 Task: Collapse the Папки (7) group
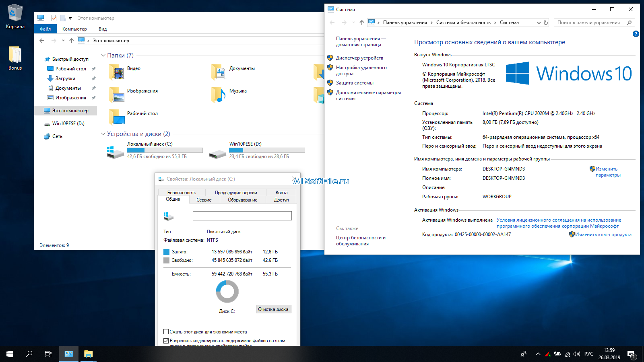[x=103, y=56]
